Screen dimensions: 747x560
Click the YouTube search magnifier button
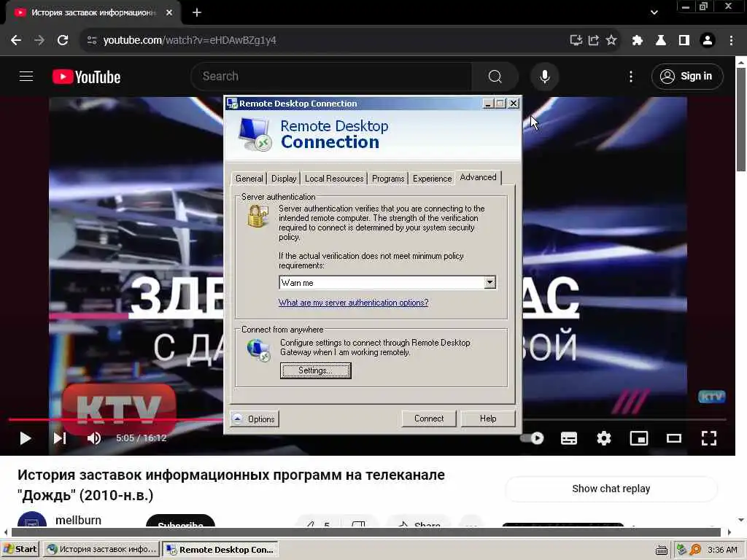click(x=495, y=76)
